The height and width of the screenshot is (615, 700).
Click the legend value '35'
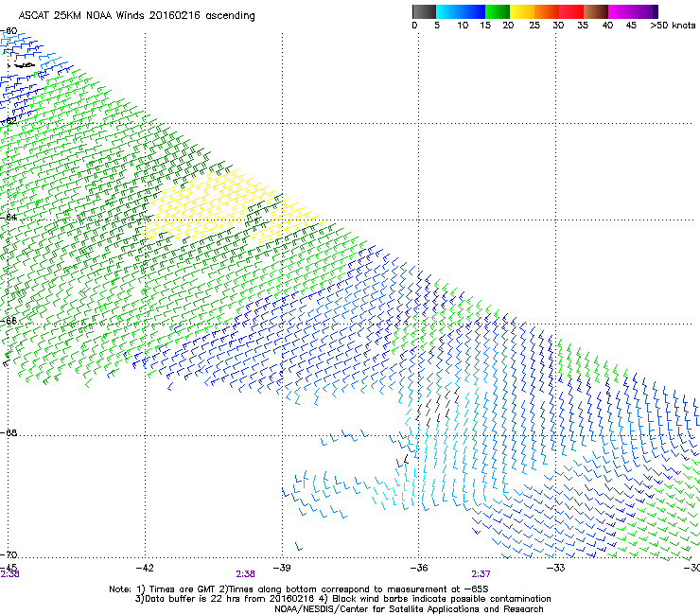pos(583,25)
